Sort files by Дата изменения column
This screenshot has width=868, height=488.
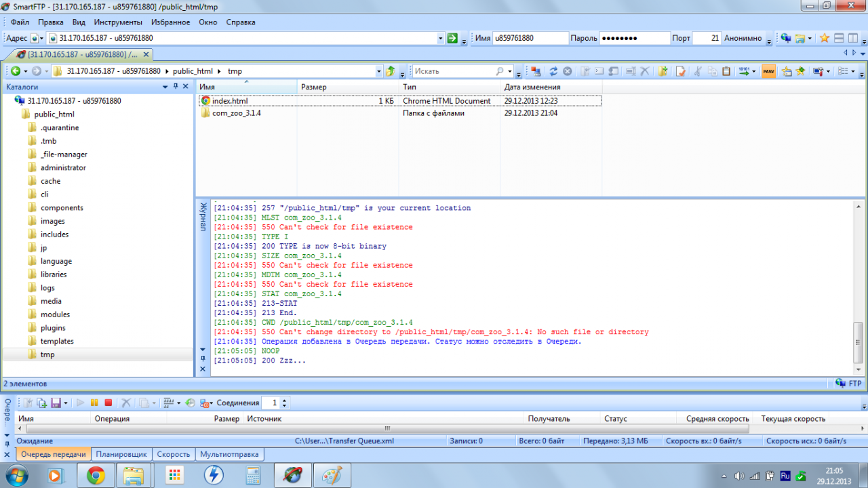pos(532,87)
